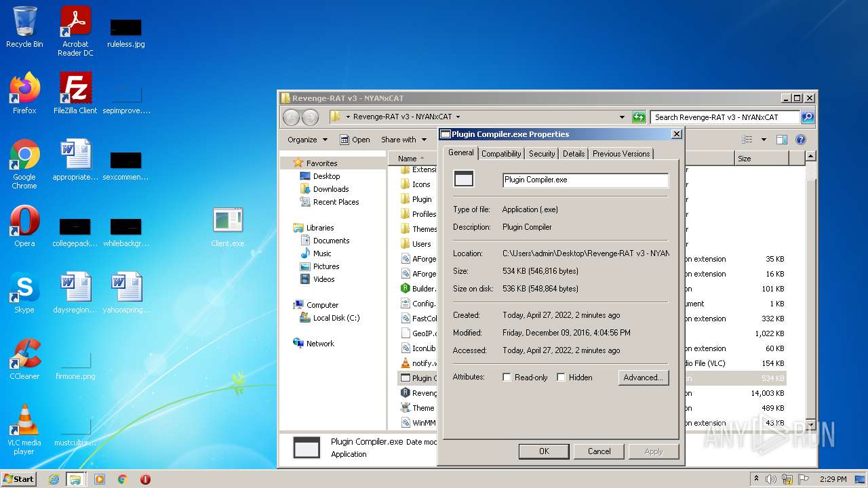
Task: Click the refresh icon beside the address bar
Action: click(638, 117)
